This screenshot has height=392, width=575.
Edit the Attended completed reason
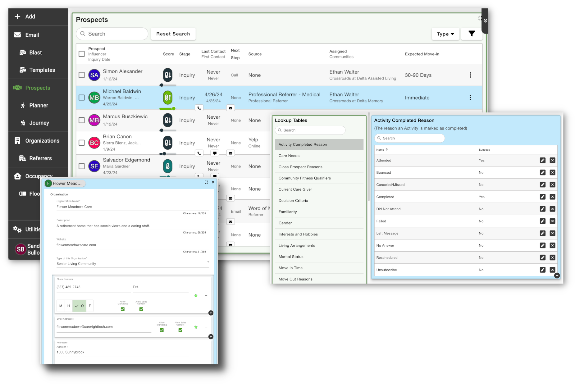click(x=543, y=160)
